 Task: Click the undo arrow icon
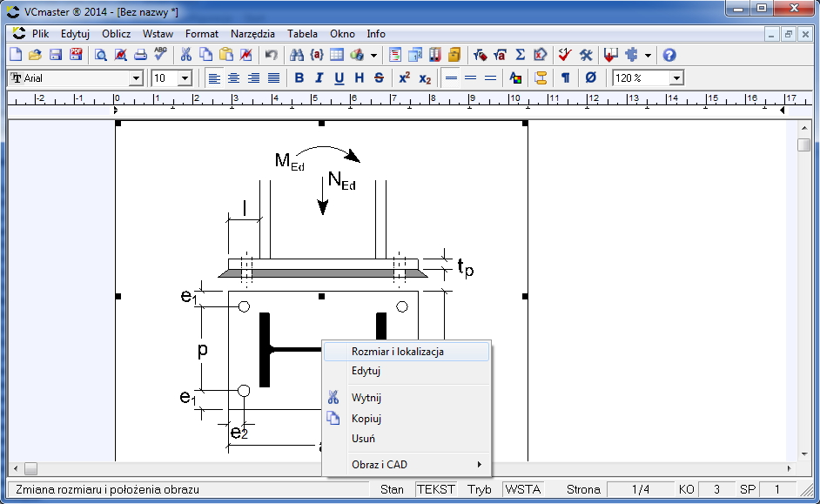pos(271,55)
